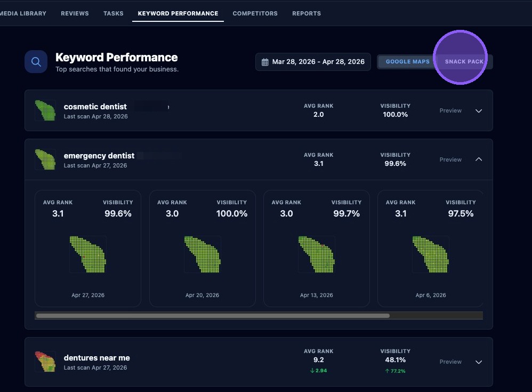532x392 pixels.
Task: Click the 2.0 avg rank value
Action: pyautogui.click(x=319, y=114)
